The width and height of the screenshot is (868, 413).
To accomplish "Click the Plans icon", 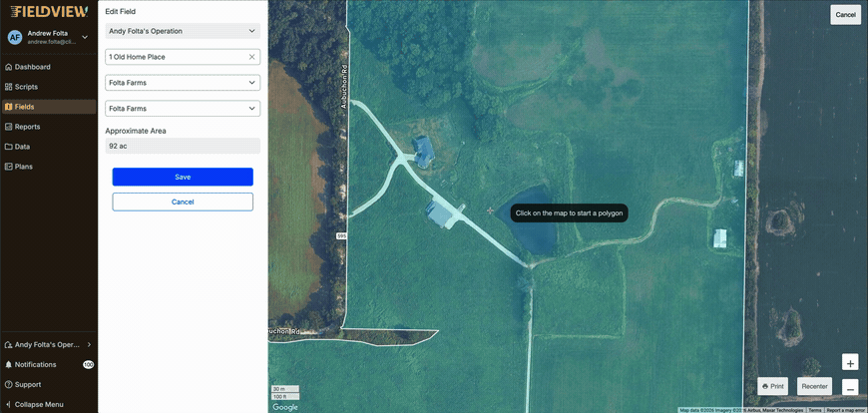I will point(8,167).
